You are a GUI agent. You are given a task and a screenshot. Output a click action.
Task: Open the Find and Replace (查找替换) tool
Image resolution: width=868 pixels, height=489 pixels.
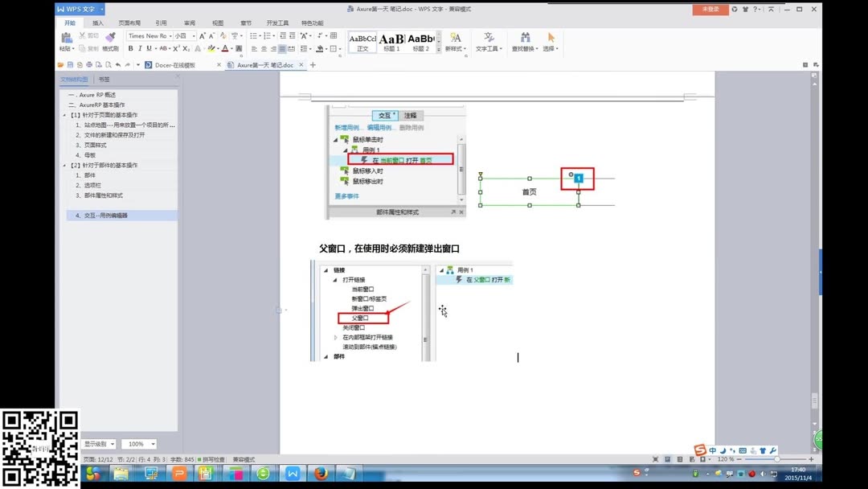tap(525, 40)
